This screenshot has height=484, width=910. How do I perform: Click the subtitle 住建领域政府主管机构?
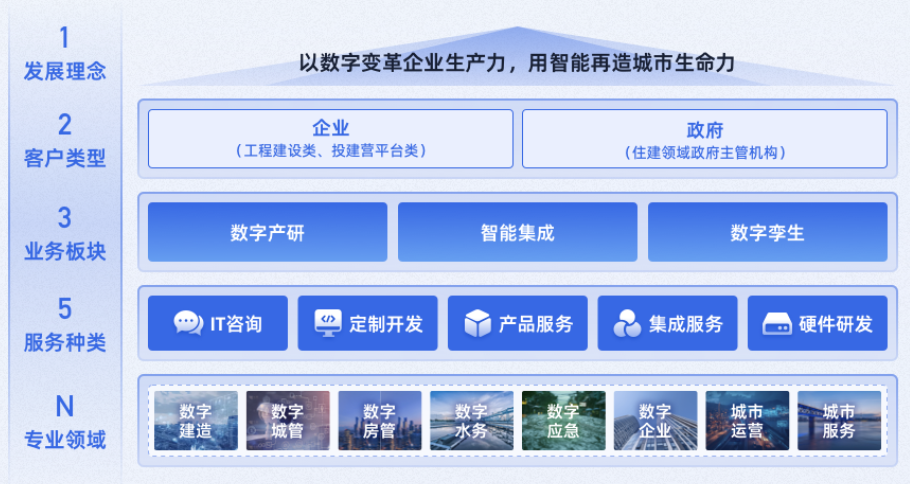coord(705,153)
